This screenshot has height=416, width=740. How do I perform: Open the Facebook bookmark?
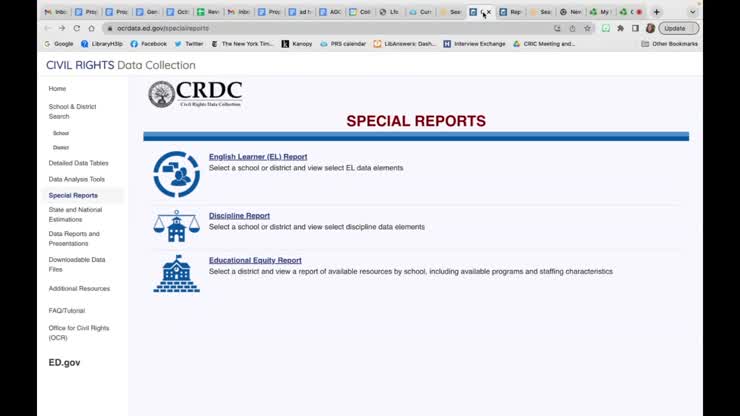149,44
